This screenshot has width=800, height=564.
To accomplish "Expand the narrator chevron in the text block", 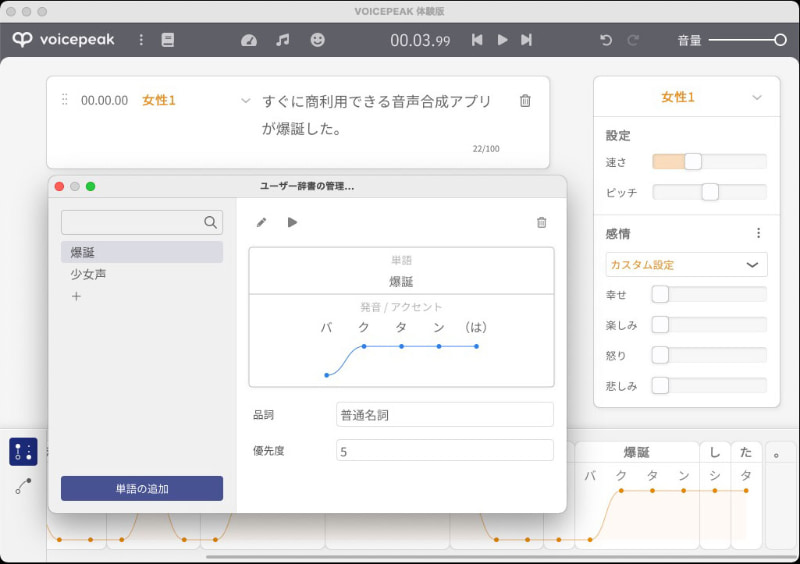I will point(246,101).
